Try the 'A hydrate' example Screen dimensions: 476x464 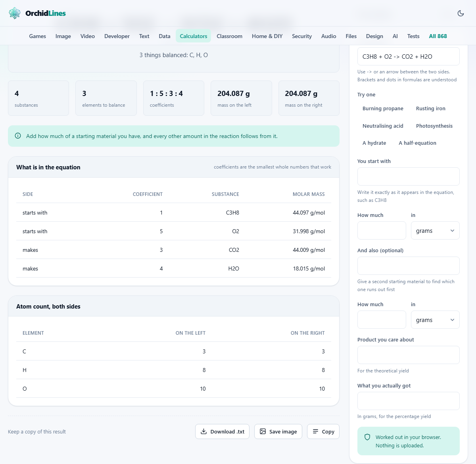coord(374,143)
